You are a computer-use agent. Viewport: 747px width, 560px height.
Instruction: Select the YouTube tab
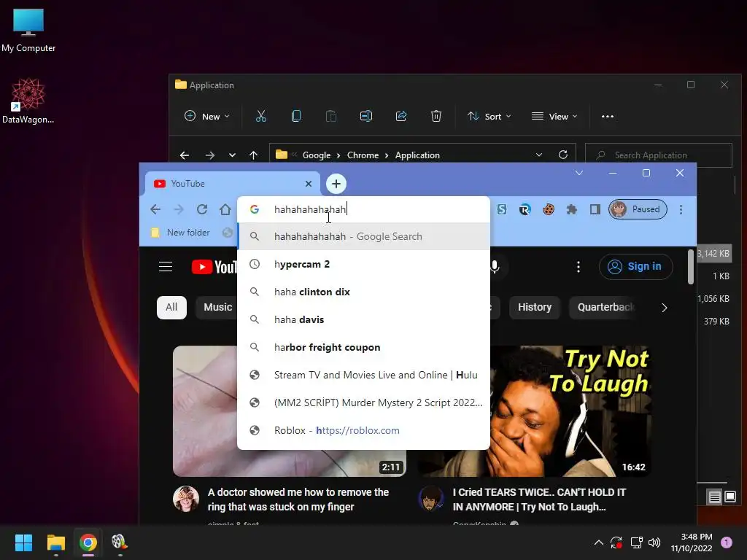[x=232, y=184]
